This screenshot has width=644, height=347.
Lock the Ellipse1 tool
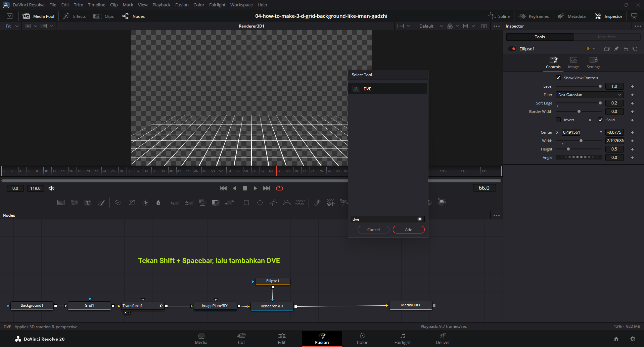point(626,49)
